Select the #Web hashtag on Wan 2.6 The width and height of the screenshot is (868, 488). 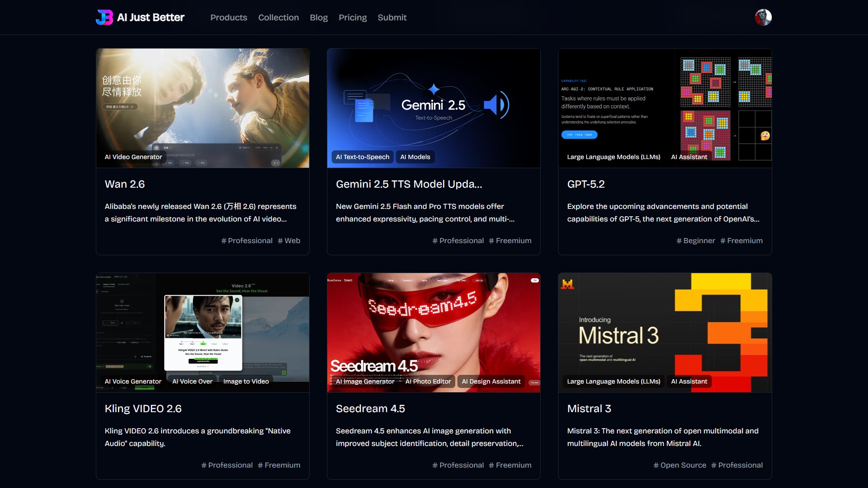pos(289,241)
